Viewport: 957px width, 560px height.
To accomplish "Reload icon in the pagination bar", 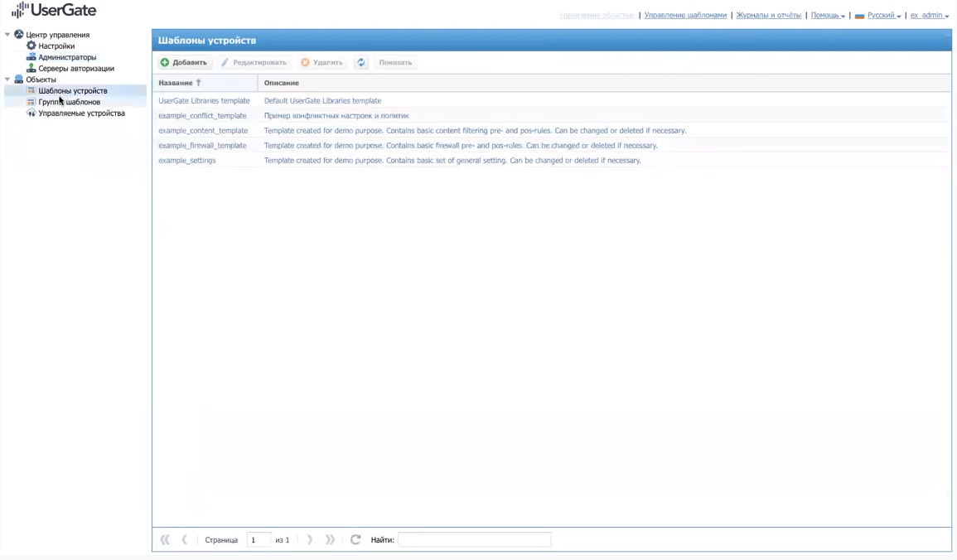I will click(355, 539).
